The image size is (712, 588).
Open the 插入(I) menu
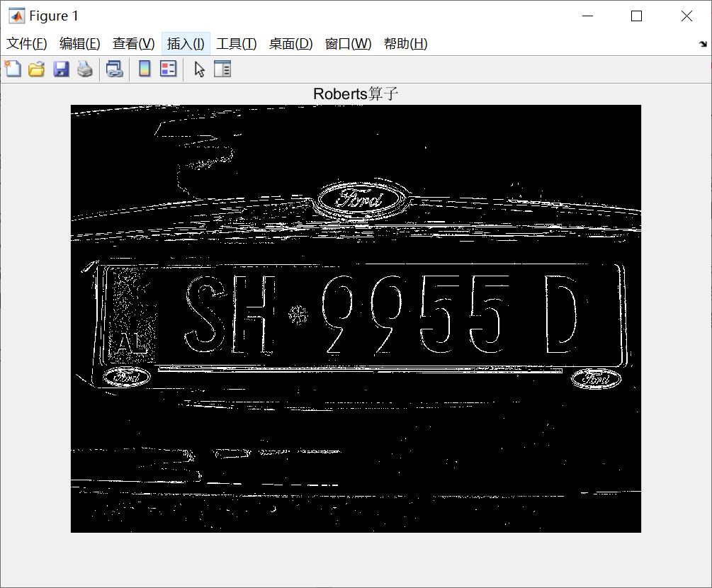[x=186, y=44]
